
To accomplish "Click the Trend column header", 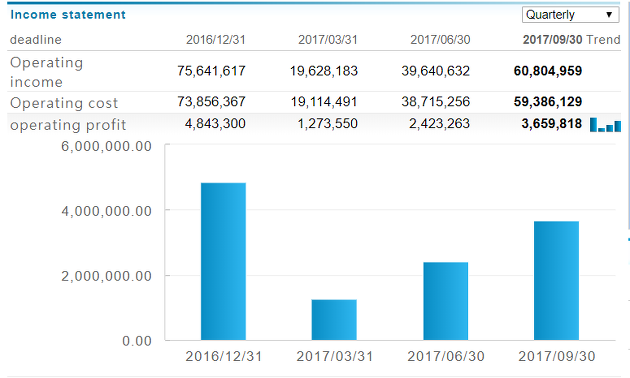I will pyautogui.click(x=603, y=40).
